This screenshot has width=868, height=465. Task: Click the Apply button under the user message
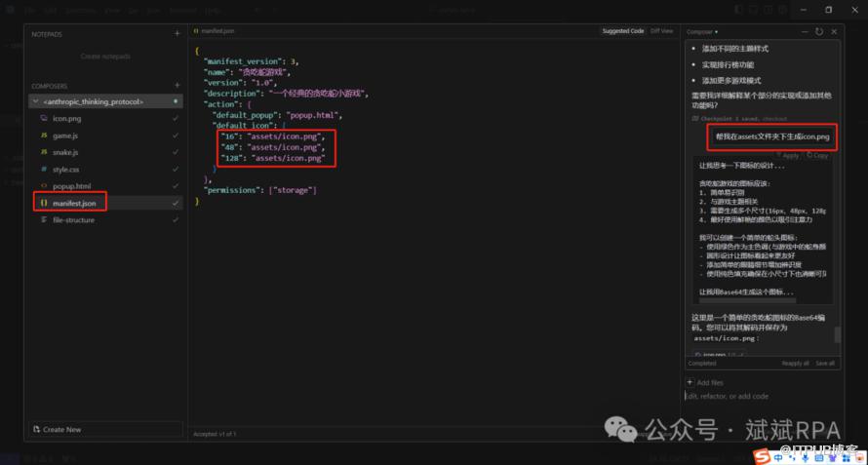[787, 156]
